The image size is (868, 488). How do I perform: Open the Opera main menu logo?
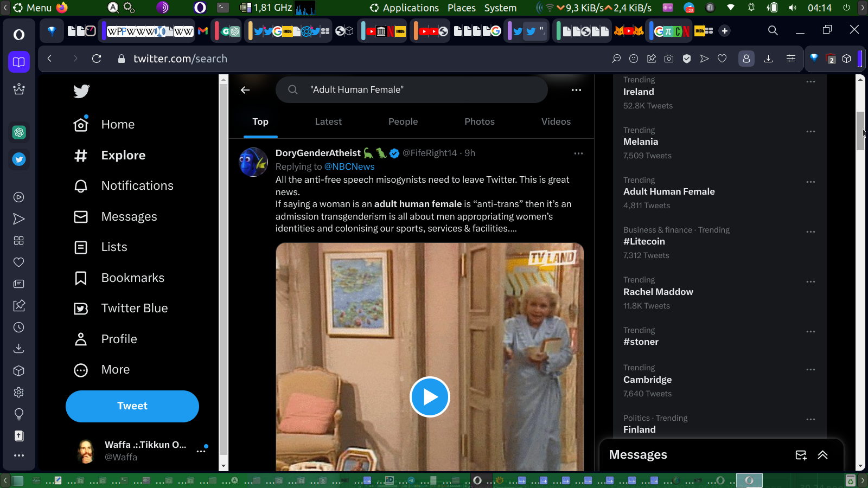19,35
